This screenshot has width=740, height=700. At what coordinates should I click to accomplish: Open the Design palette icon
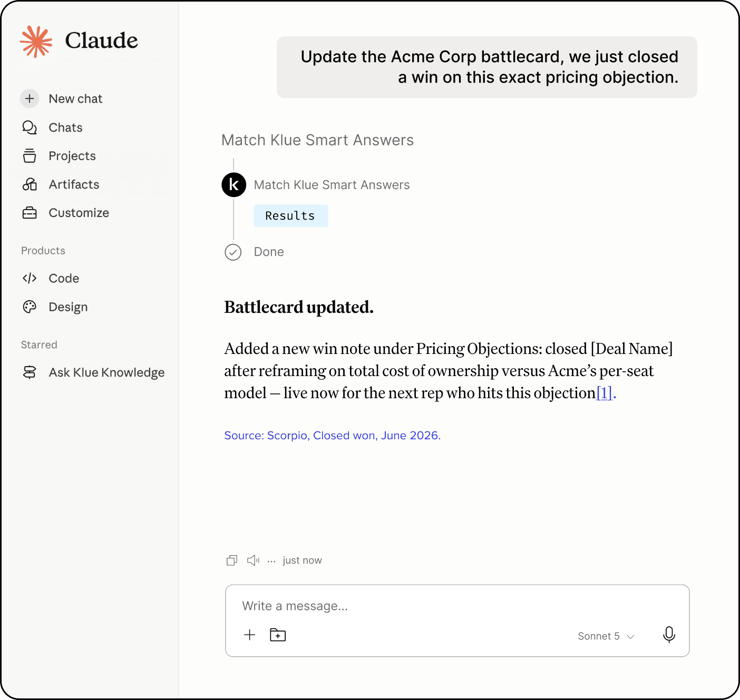coord(30,307)
